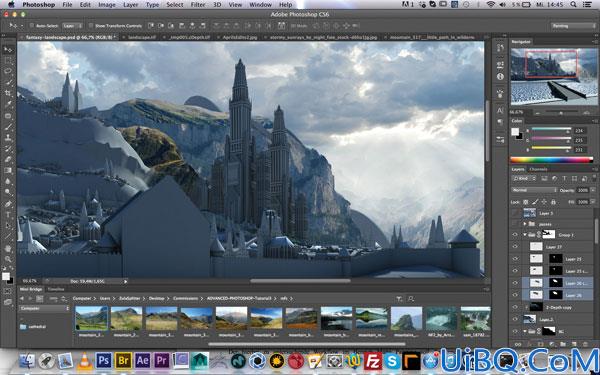Switch to the Channels tab

[538, 169]
